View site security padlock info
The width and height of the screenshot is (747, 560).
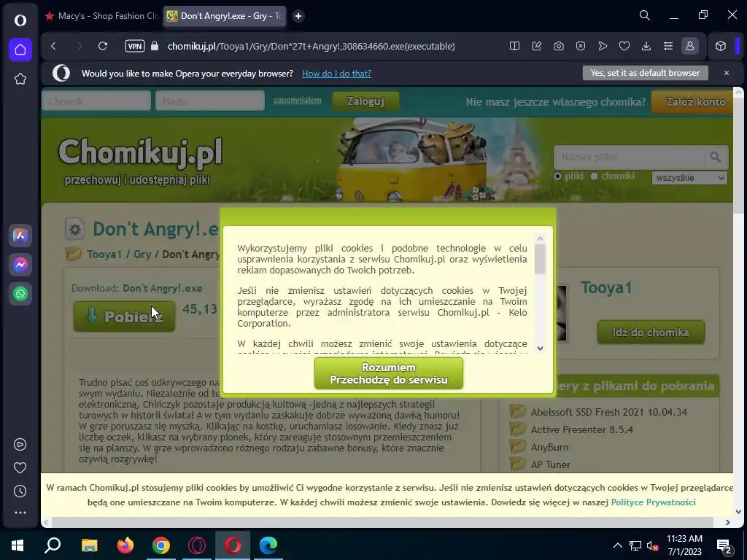[155, 46]
